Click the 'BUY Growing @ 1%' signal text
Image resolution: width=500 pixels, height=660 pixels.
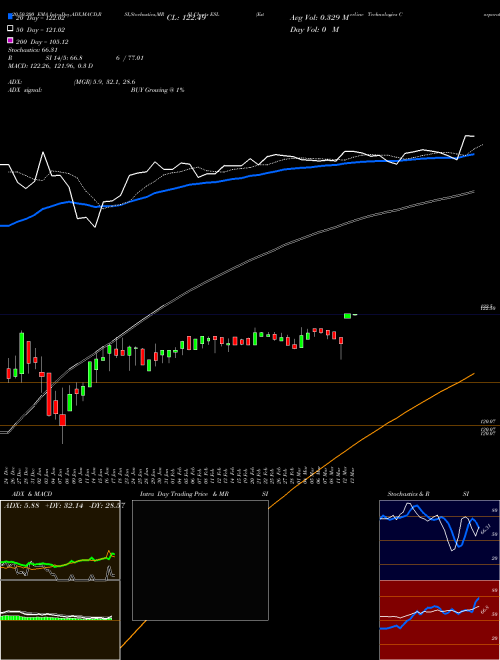157,90
